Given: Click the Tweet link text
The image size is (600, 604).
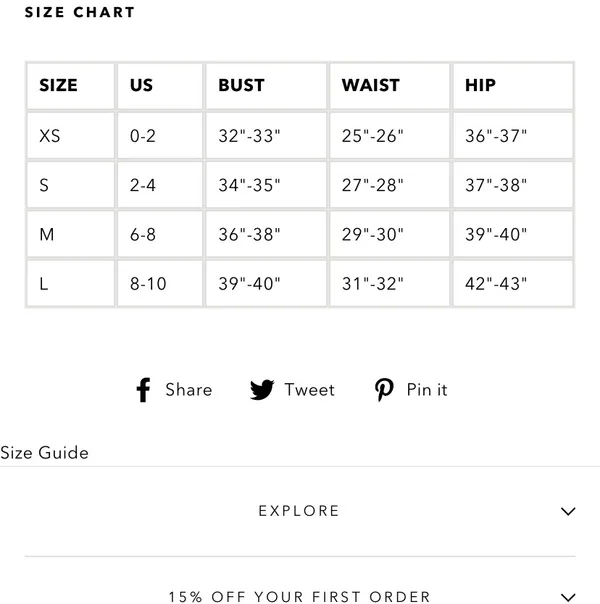Looking at the screenshot, I should pyautogui.click(x=309, y=390).
